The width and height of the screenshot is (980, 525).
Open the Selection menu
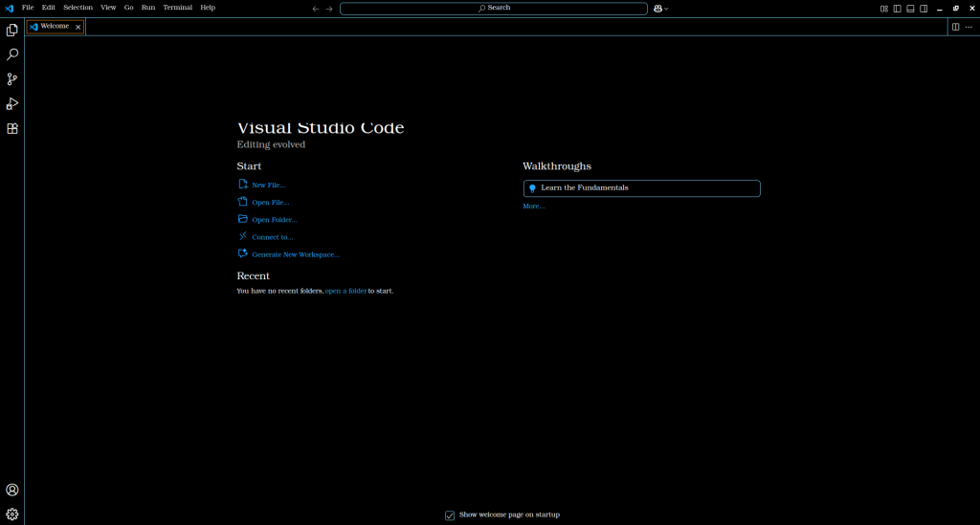(78, 8)
